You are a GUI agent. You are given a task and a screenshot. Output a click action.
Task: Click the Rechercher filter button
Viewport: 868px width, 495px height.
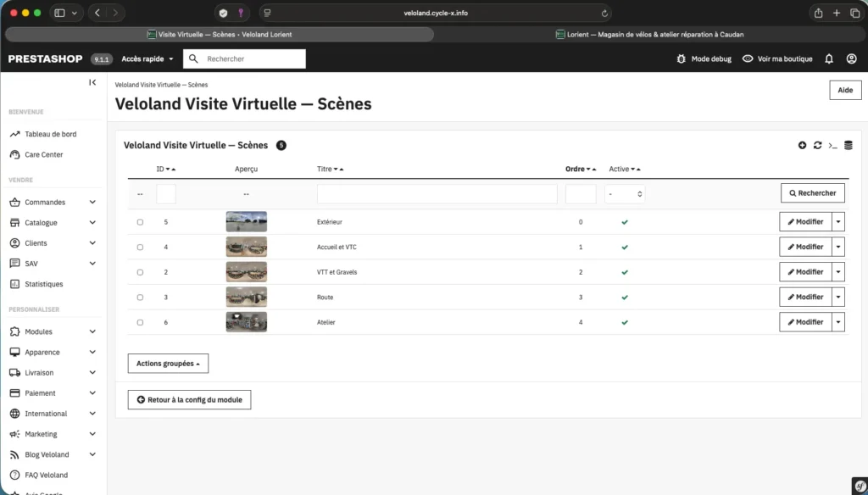click(x=813, y=193)
